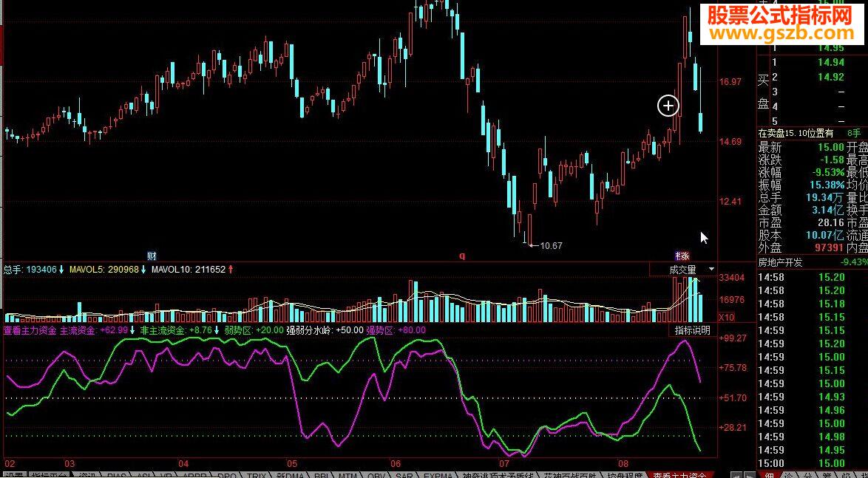Click the 强势区 +80.00 label
Image resolution: width=868 pixels, height=478 pixels.
coord(396,330)
